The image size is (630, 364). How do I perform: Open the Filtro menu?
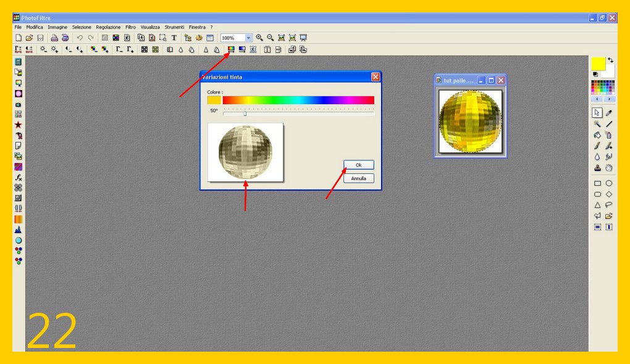point(130,27)
